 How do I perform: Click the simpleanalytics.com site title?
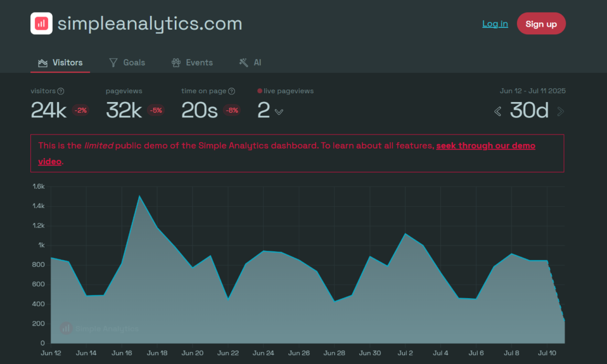click(150, 24)
